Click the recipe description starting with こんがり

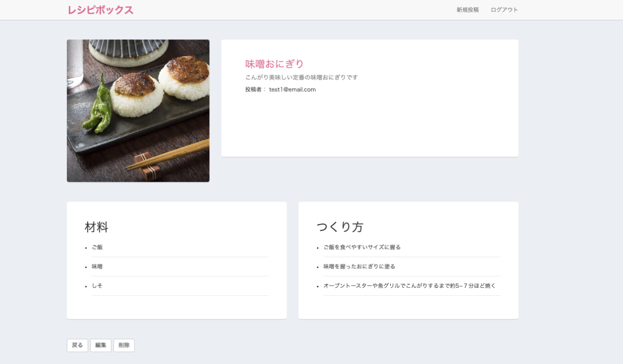point(301,77)
